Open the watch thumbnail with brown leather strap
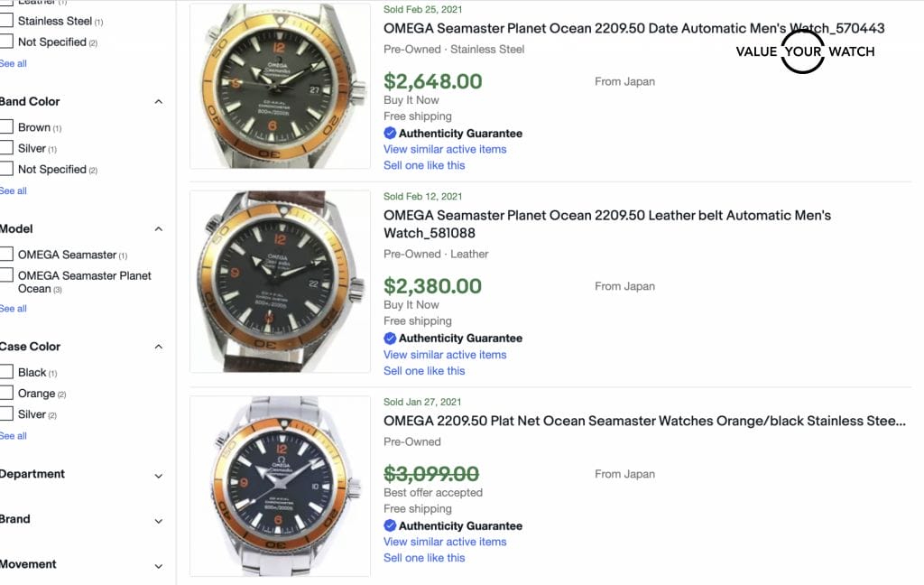 point(280,281)
